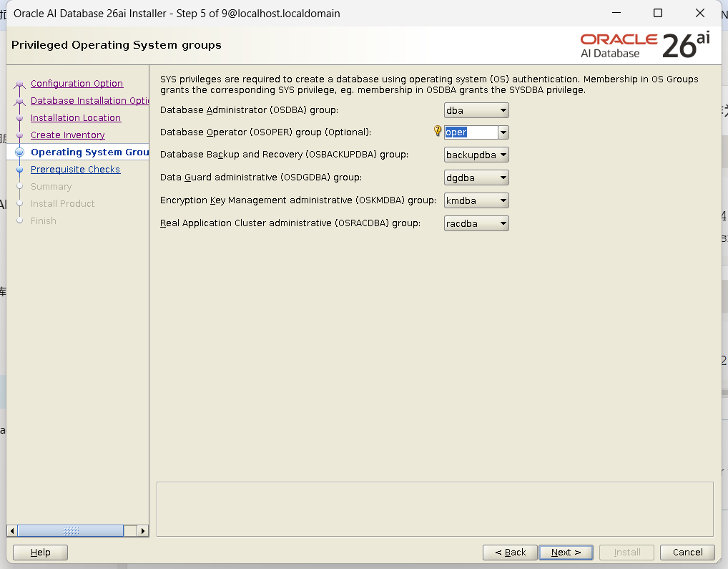This screenshot has width=728, height=569.
Task: Go to the Create Inventory step
Action: pyautogui.click(x=68, y=135)
